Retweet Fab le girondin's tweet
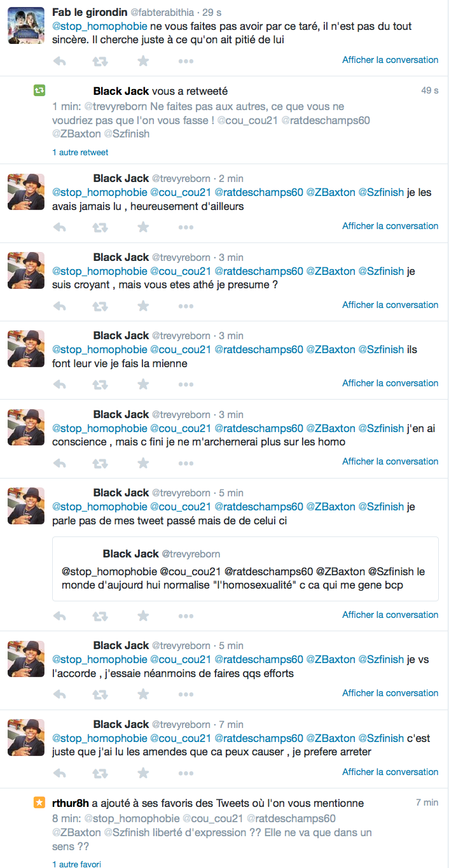This screenshot has height=868, width=449. 100,61
